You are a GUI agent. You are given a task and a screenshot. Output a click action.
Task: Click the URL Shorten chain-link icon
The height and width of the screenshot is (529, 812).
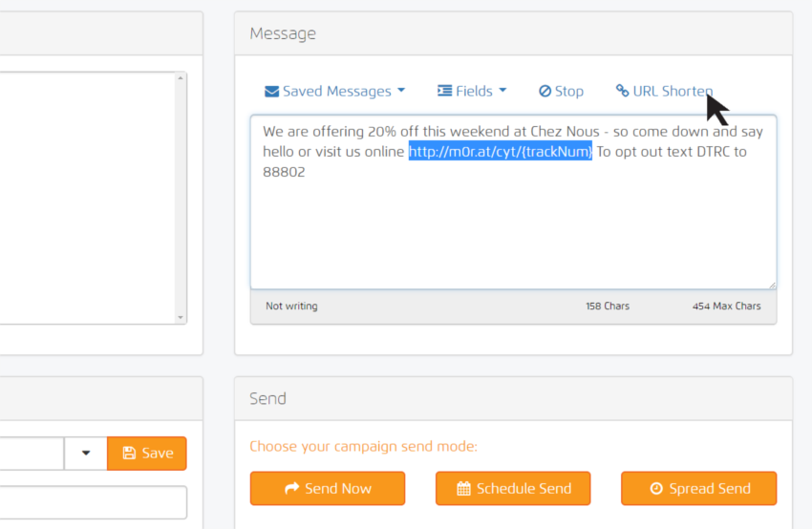pyautogui.click(x=622, y=92)
